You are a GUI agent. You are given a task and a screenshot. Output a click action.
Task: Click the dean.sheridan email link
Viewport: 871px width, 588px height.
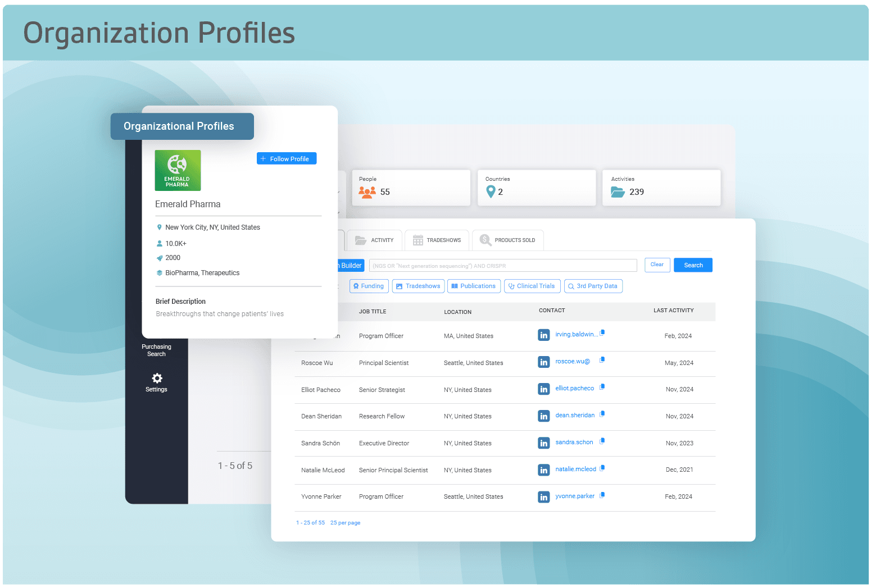575,415
